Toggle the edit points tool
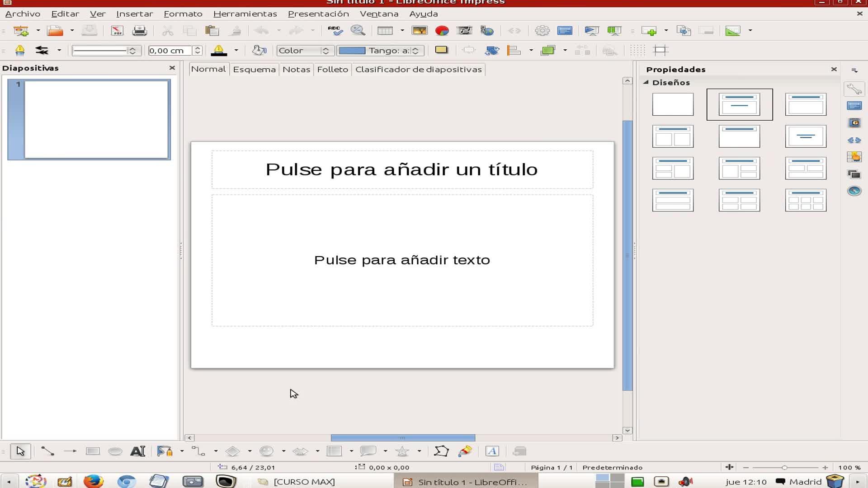Viewport: 868px width, 488px height. pos(441,451)
